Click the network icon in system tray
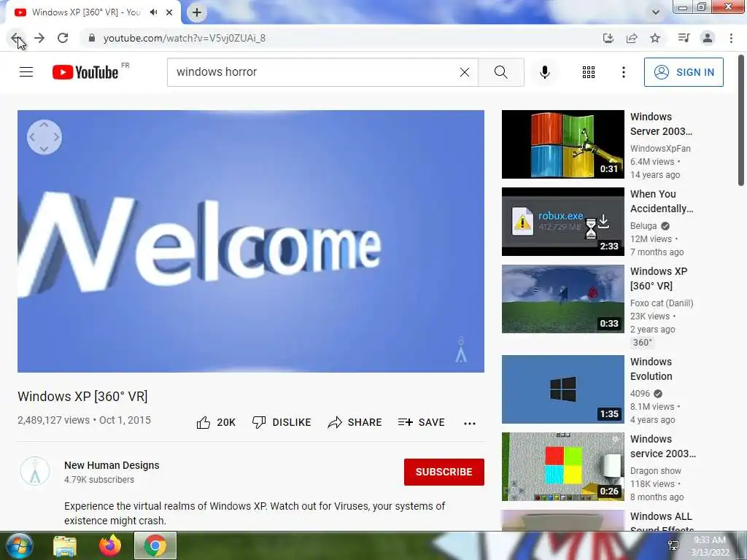The width and height of the screenshot is (747, 560). [x=673, y=545]
